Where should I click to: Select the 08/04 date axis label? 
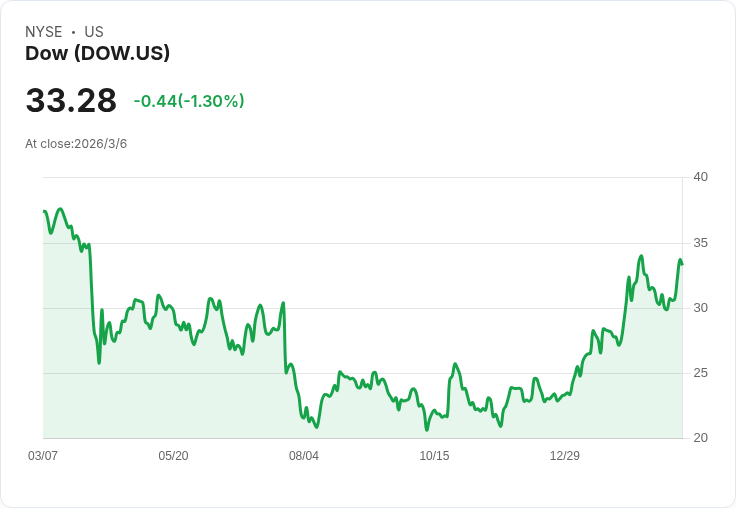(x=304, y=456)
